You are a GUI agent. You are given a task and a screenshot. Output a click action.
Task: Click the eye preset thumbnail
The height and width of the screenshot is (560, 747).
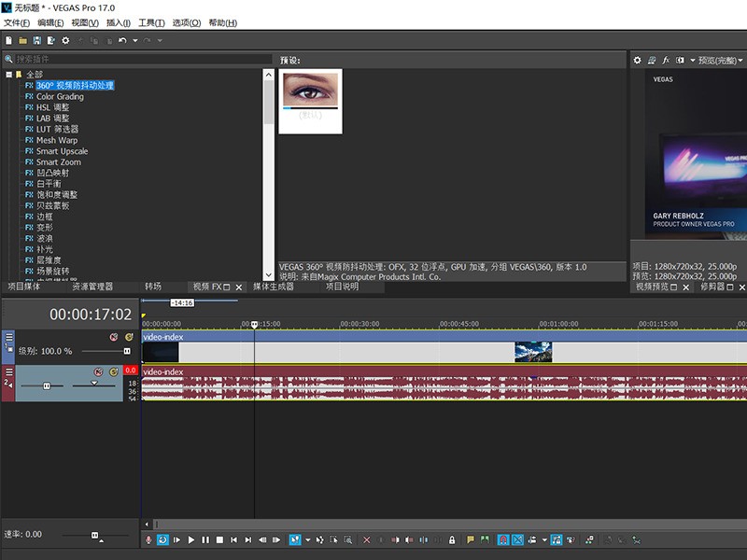pyautogui.click(x=310, y=91)
